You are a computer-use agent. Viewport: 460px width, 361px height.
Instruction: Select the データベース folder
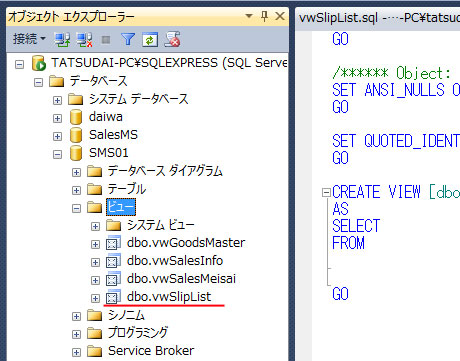click(x=98, y=81)
